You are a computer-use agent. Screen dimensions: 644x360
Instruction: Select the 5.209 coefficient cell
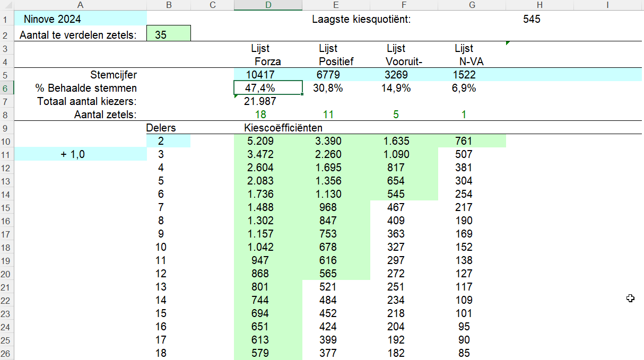[x=260, y=142]
